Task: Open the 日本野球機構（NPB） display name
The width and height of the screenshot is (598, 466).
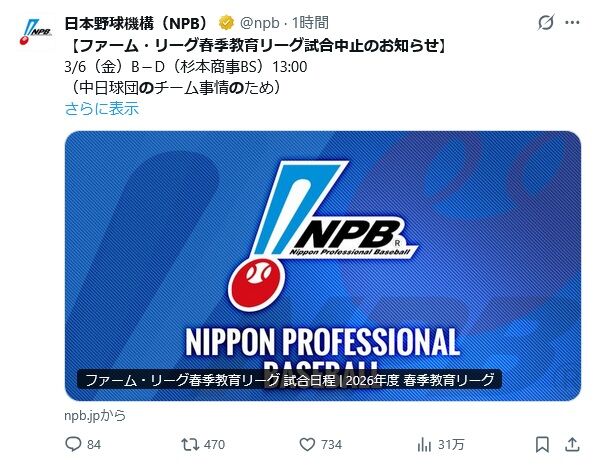Action: point(136,23)
